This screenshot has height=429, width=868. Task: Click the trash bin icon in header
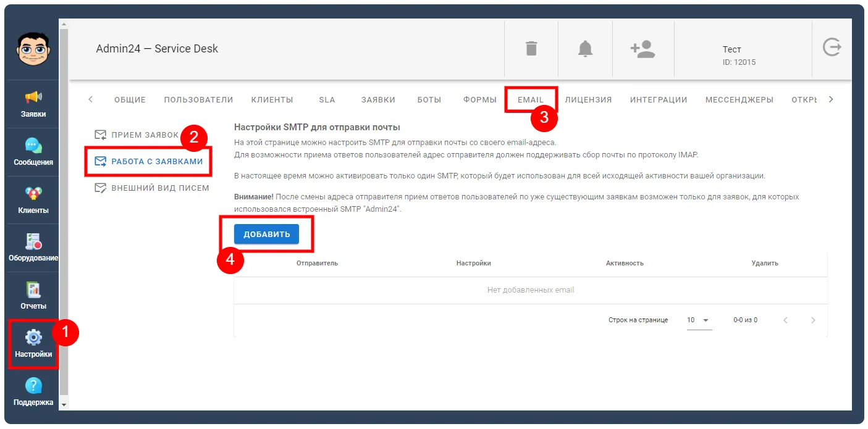coord(531,49)
